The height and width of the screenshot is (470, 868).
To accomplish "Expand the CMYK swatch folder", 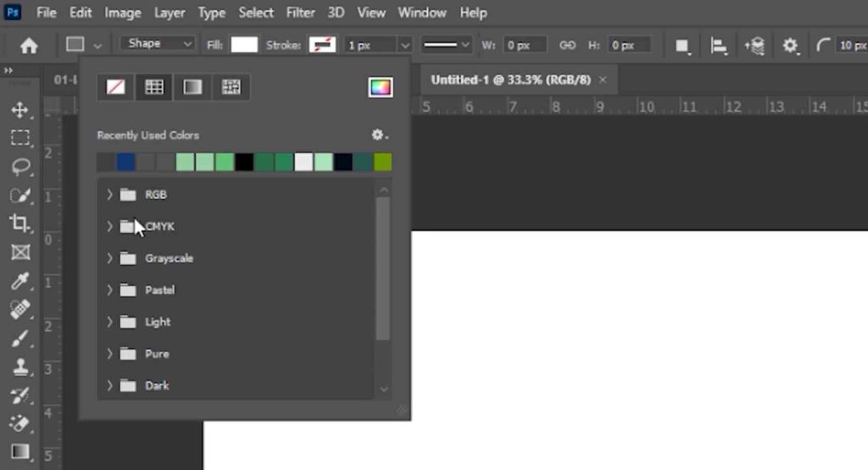I will pos(109,226).
